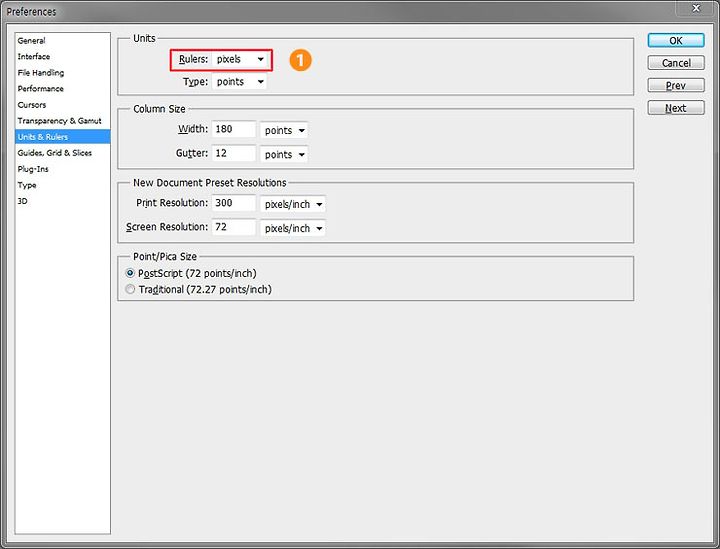Open the Type preferences category in sidebar
This screenshot has width=720, height=549.
(x=62, y=185)
